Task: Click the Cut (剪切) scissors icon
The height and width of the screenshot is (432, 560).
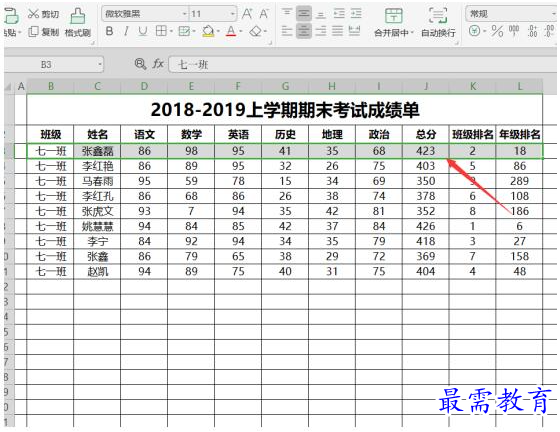Action: coord(33,14)
